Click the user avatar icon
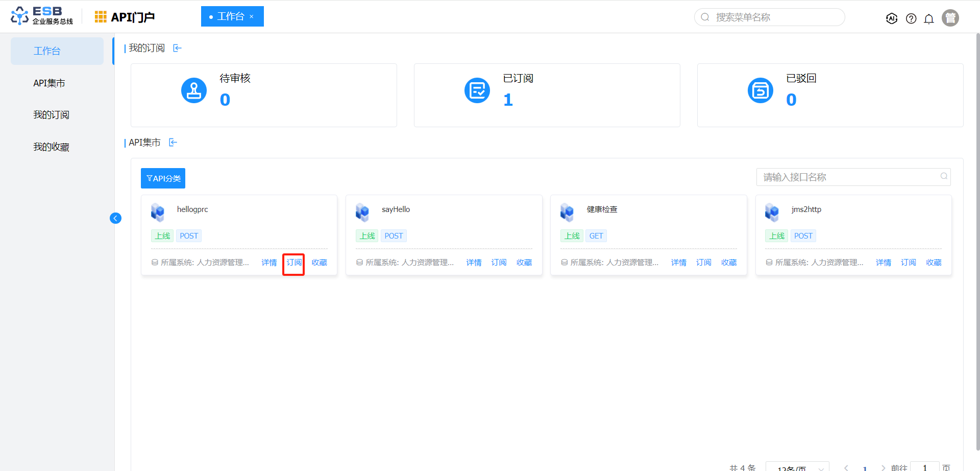Screen dimensions: 980x471 [x=950, y=18]
